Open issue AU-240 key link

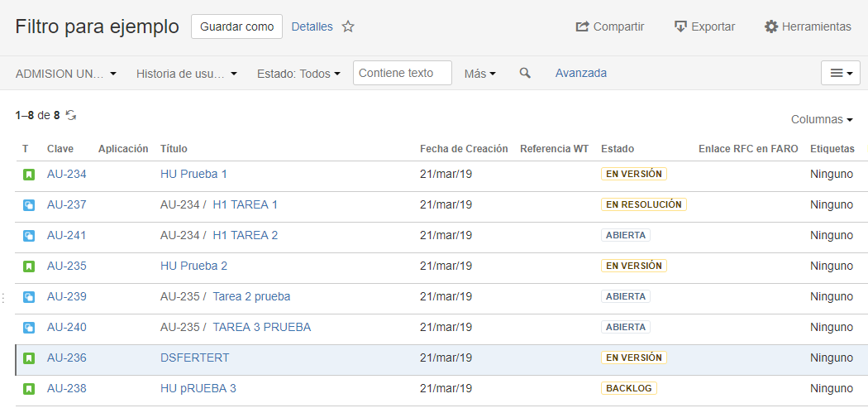coord(66,327)
